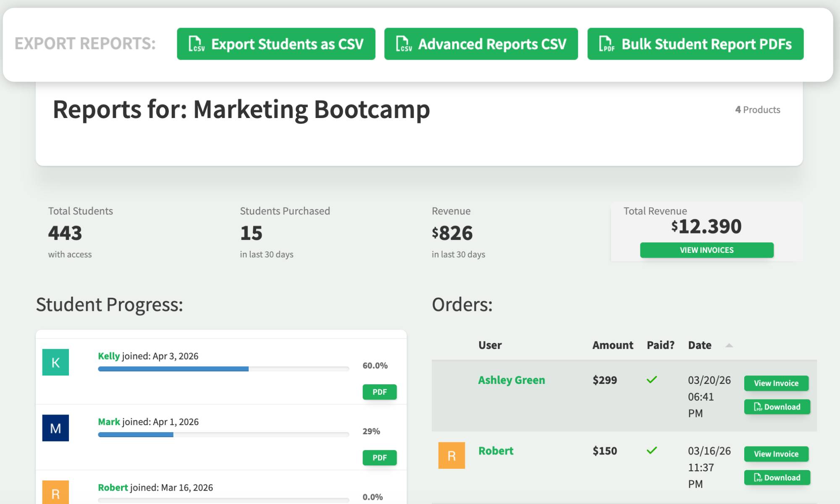Click the CSV icon on Advanced Reports button
The image size is (840, 504).
pyautogui.click(x=404, y=44)
